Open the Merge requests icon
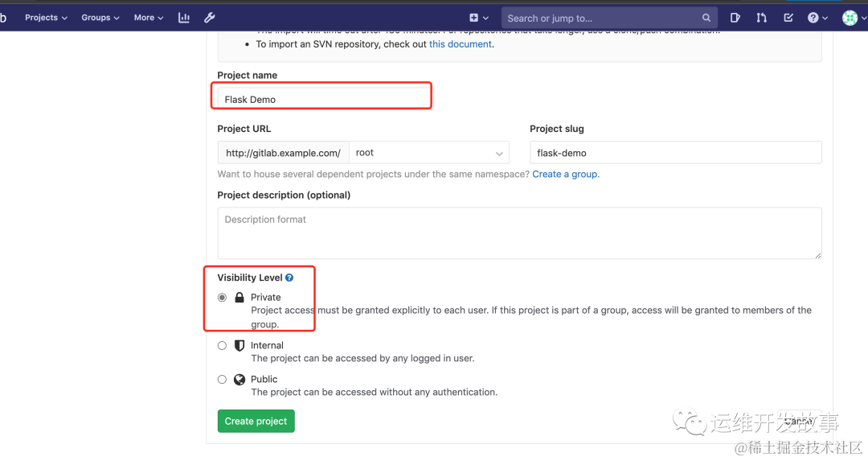The height and width of the screenshot is (461, 868). click(x=762, y=18)
